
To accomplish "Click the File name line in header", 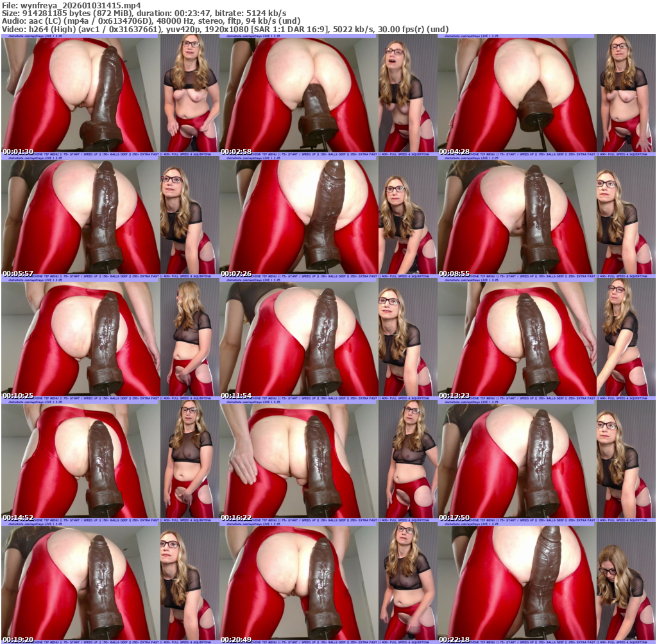I will pos(71,5).
